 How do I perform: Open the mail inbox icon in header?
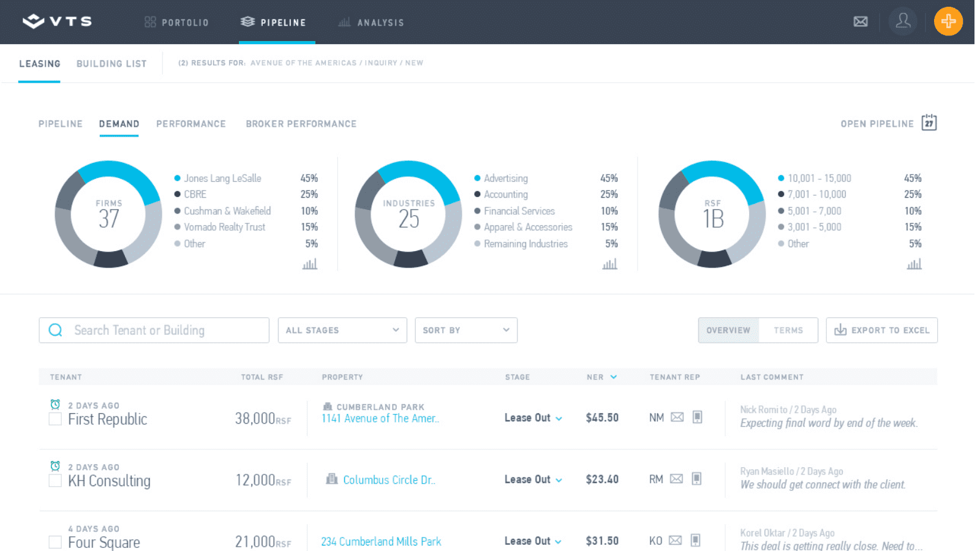tap(861, 22)
